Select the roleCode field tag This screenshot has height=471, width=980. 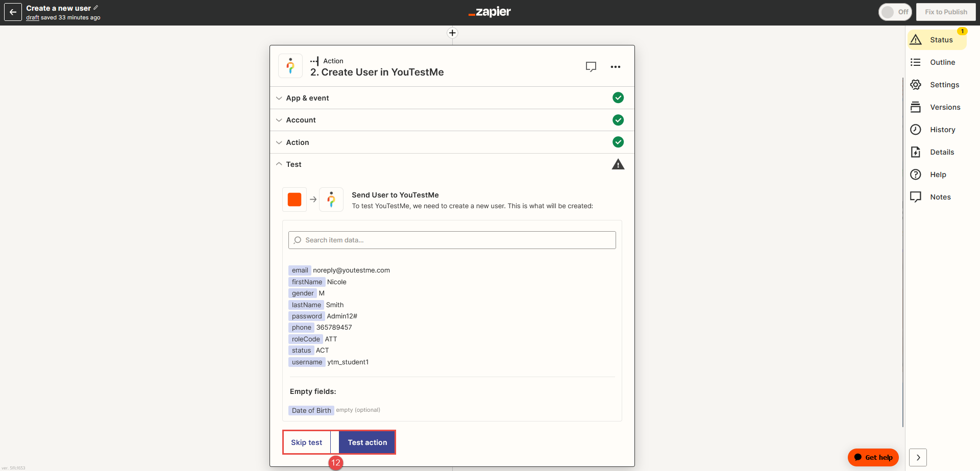coord(306,339)
